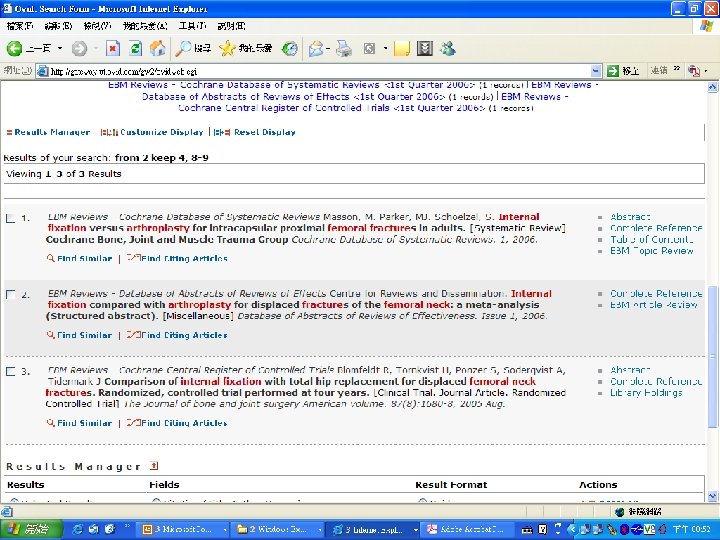Click the clock in the system tray

(692, 529)
